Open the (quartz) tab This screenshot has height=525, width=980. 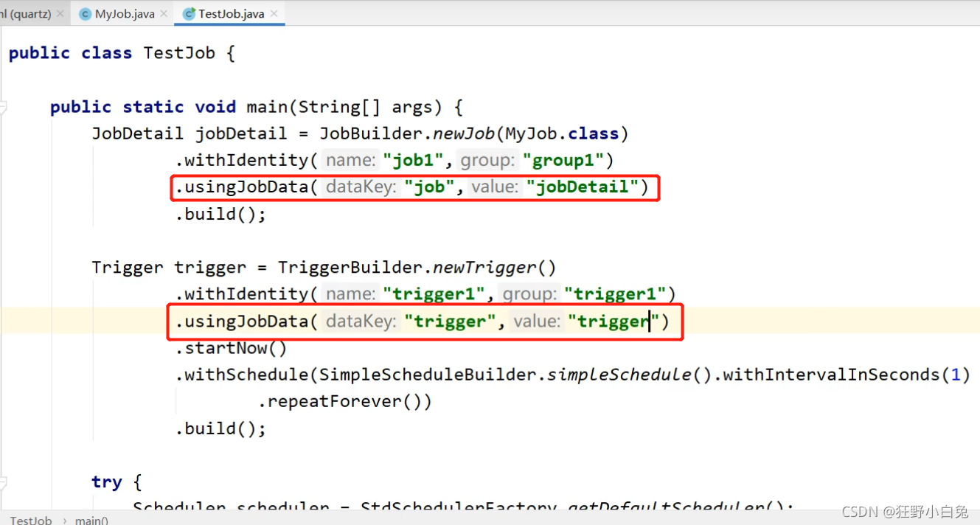pos(25,13)
